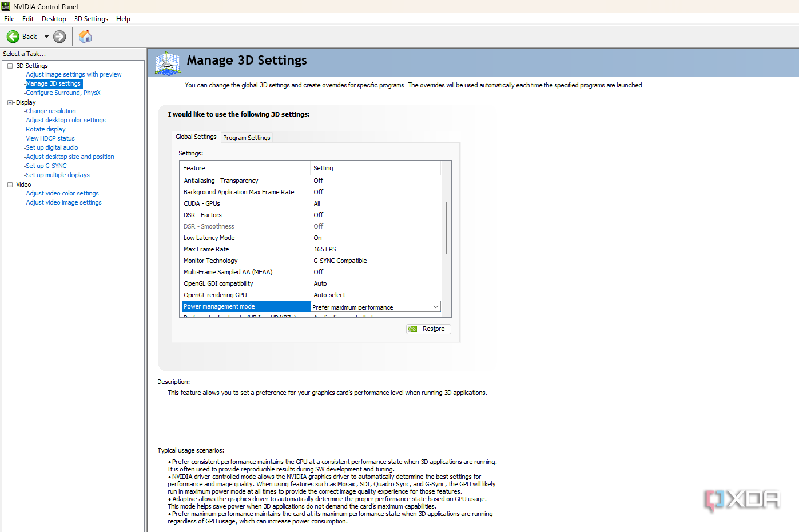
Task: Open the 3D Settings menu
Action: coord(90,18)
